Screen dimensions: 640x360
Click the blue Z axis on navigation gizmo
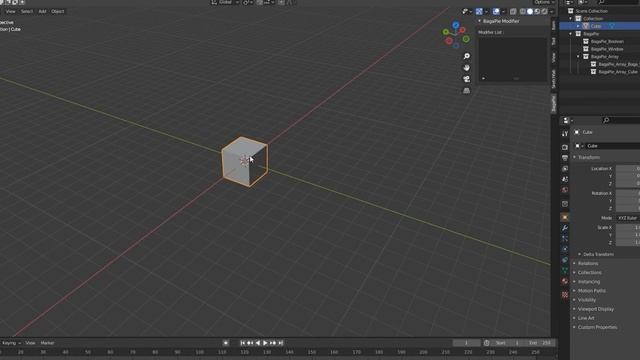point(456,25)
